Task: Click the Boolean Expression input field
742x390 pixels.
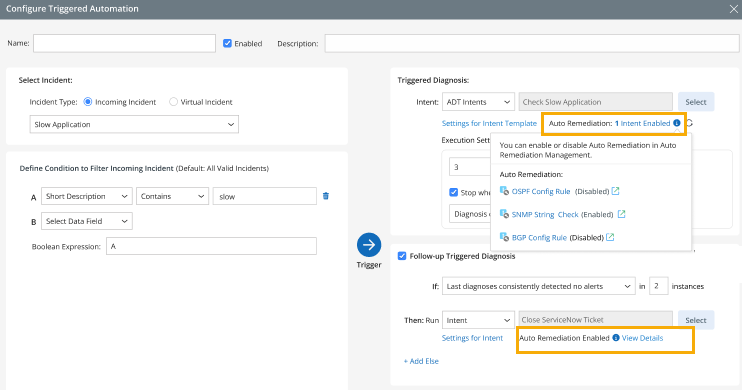Action: tap(211, 246)
